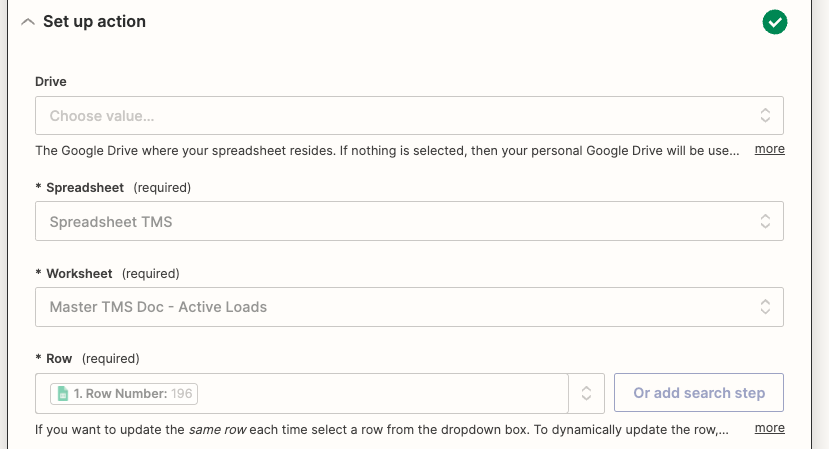Expand the Row help text with 'more' link

point(769,428)
